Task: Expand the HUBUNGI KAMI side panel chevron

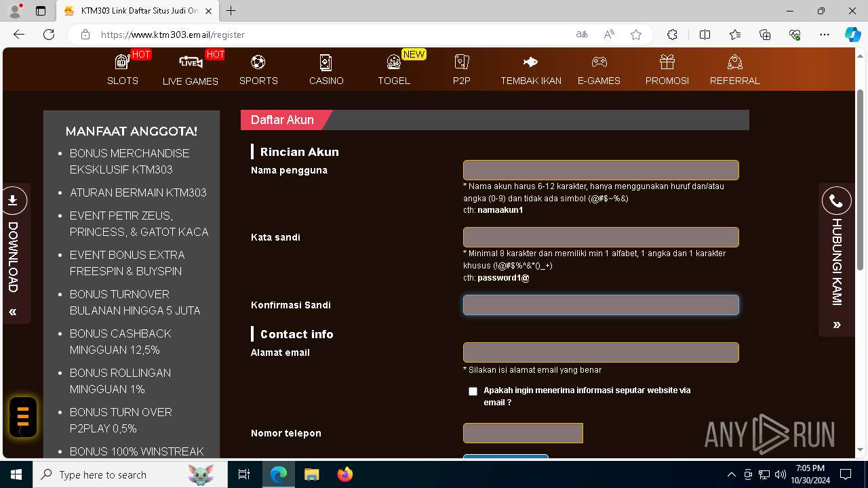Action: (x=837, y=325)
